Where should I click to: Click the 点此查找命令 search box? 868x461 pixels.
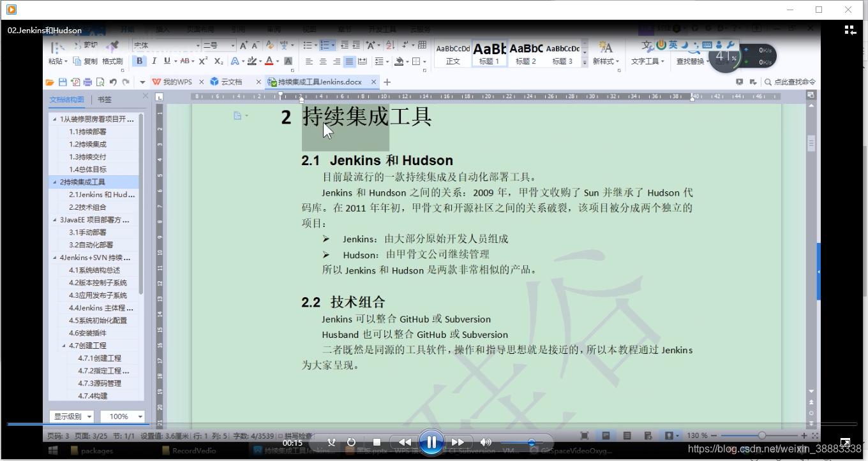point(789,82)
